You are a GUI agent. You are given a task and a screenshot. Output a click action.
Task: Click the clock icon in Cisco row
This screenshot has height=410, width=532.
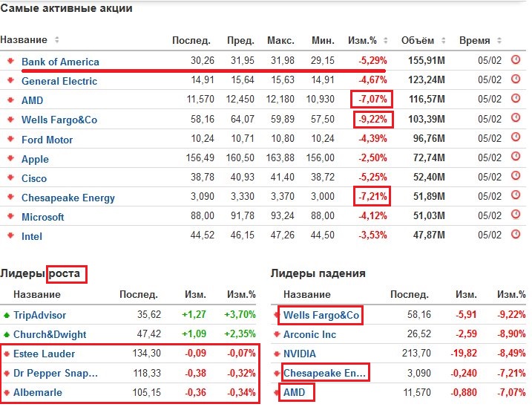click(x=516, y=178)
